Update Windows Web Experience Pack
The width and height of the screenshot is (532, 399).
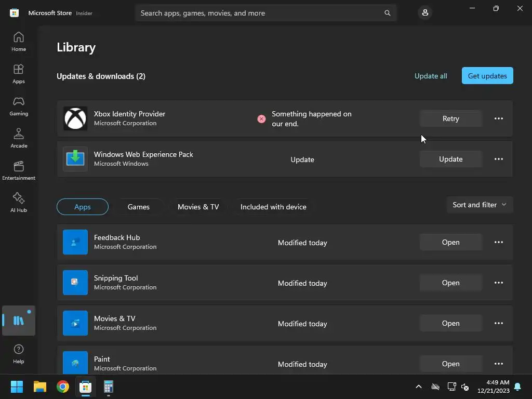(x=450, y=159)
